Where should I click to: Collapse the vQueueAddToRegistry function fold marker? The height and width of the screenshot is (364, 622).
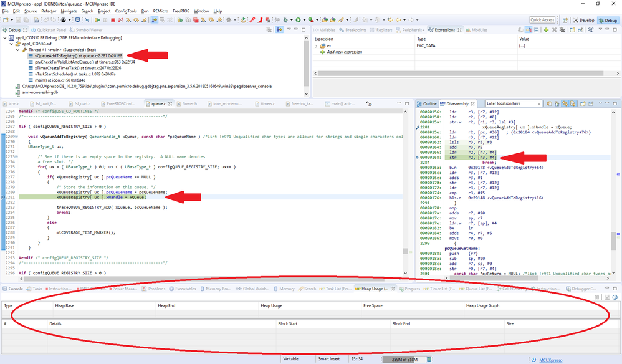coord(16,136)
